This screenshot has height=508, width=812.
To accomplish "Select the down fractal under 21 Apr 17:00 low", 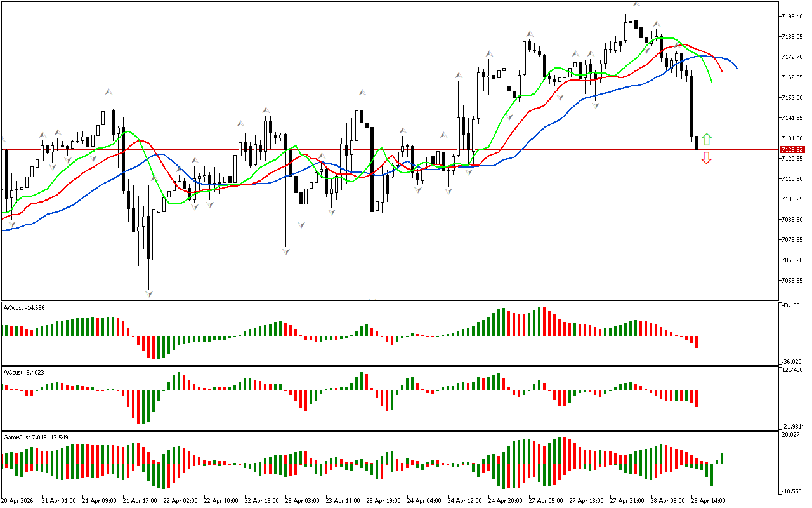I will [149, 293].
